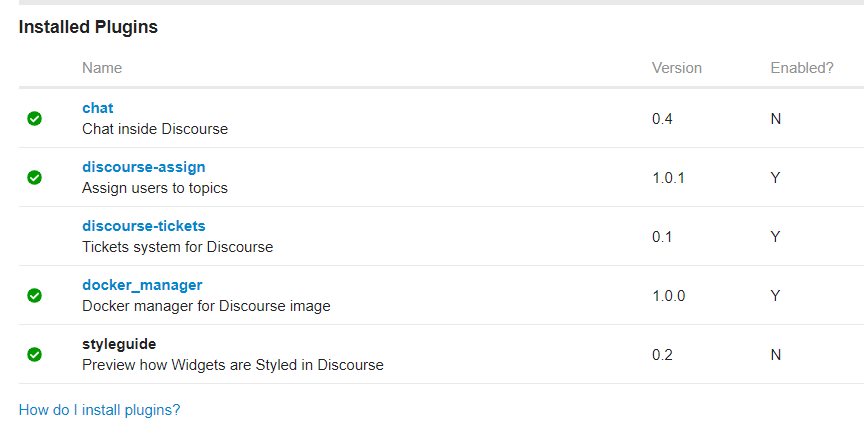Click the Version column header
Image resolution: width=864 pixels, height=435 pixels.
coord(677,68)
